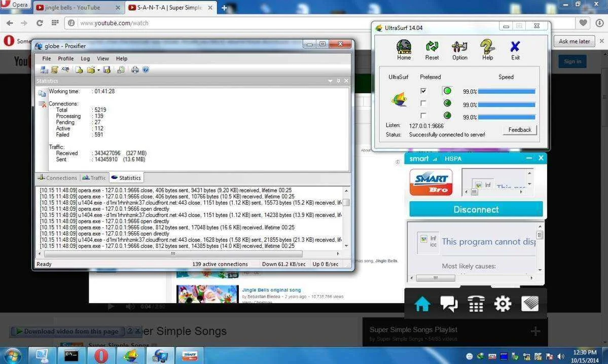Open Proxification Rules icon in Proxifier toolbar
Screen dimensions: 608x364
pos(54,70)
